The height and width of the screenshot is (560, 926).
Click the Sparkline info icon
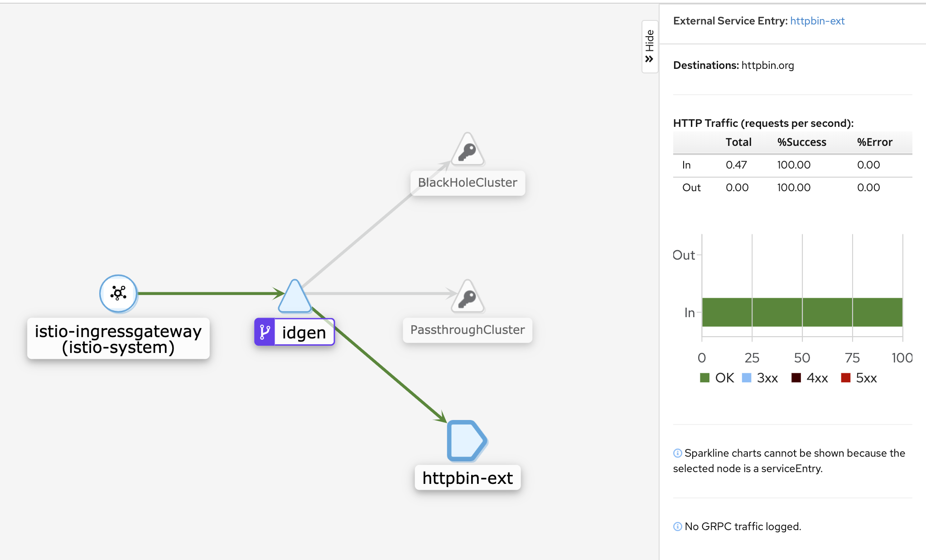[x=677, y=453]
